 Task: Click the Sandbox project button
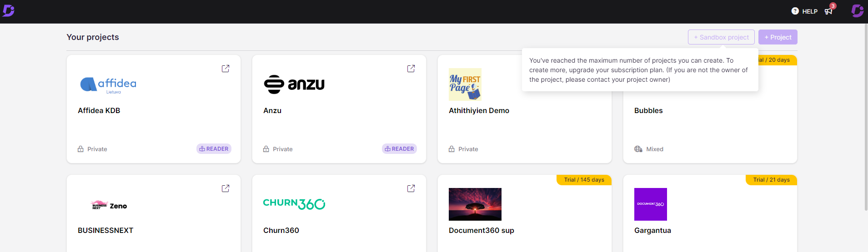click(721, 37)
